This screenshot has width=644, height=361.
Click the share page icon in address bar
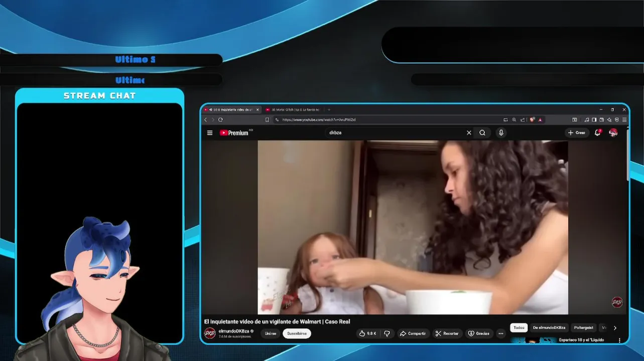(523, 120)
